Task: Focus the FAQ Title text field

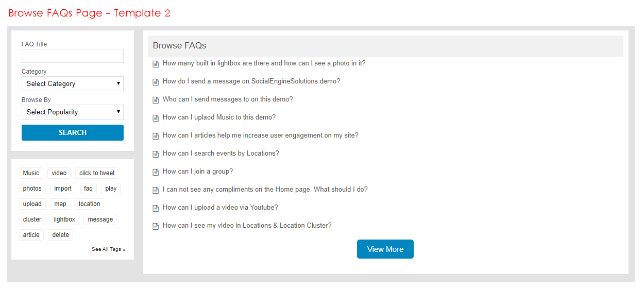Action: click(73, 56)
